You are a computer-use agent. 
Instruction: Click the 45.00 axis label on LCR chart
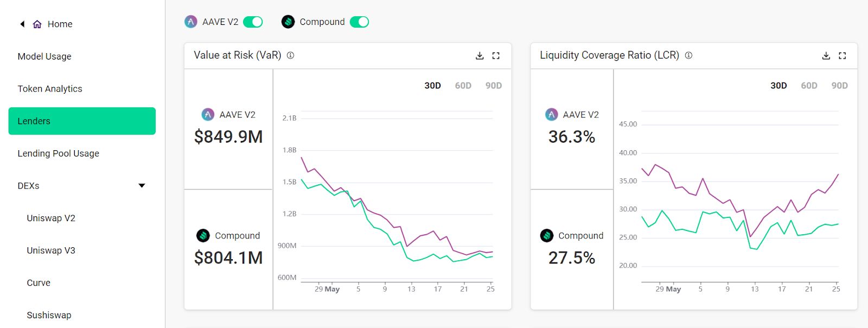coord(628,124)
